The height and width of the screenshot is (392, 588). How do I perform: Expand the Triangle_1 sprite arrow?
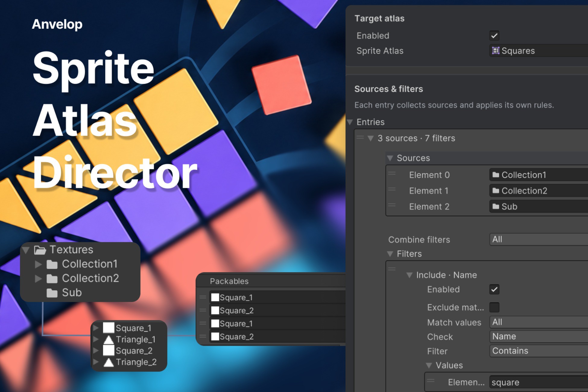tap(96, 339)
